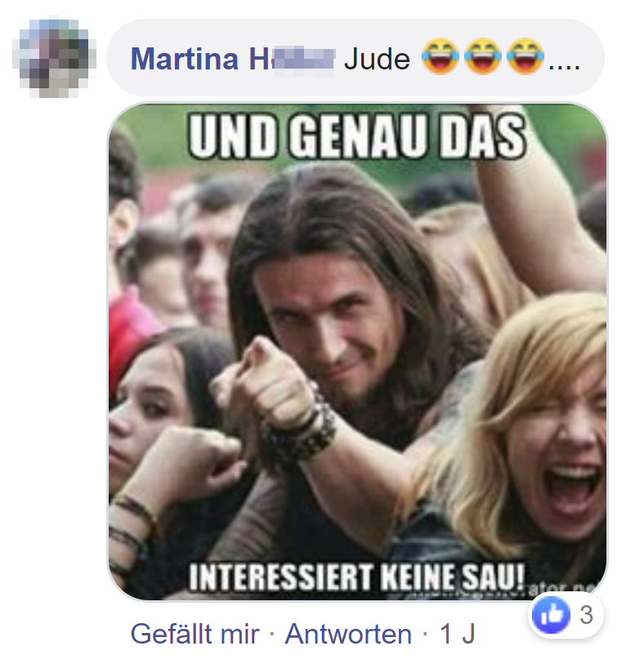Open the attached meme image
The image size is (644, 664).
point(358,351)
